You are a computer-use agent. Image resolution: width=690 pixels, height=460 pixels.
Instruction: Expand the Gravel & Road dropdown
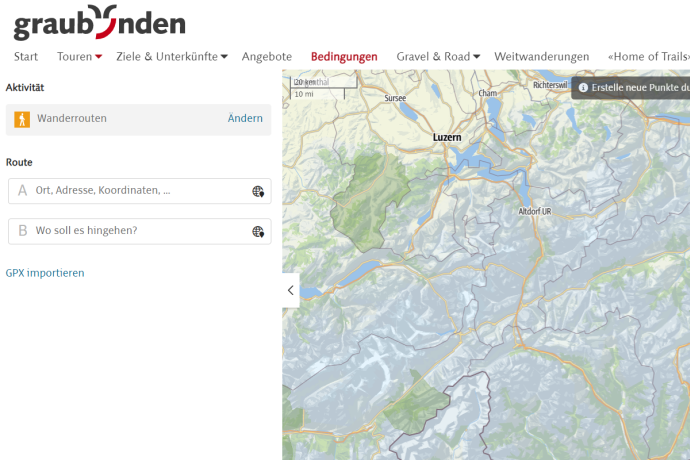438,57
